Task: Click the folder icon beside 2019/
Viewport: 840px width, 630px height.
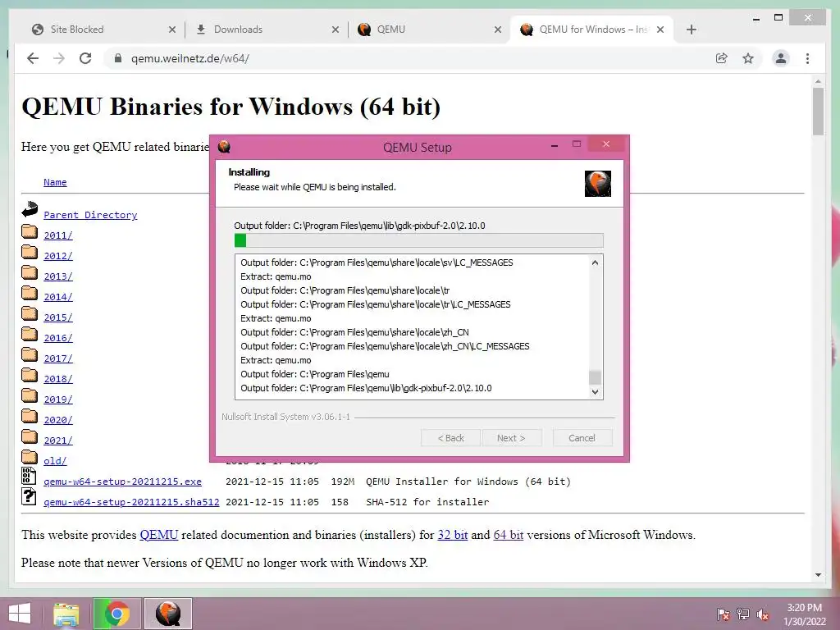Action: coord(30,396)
